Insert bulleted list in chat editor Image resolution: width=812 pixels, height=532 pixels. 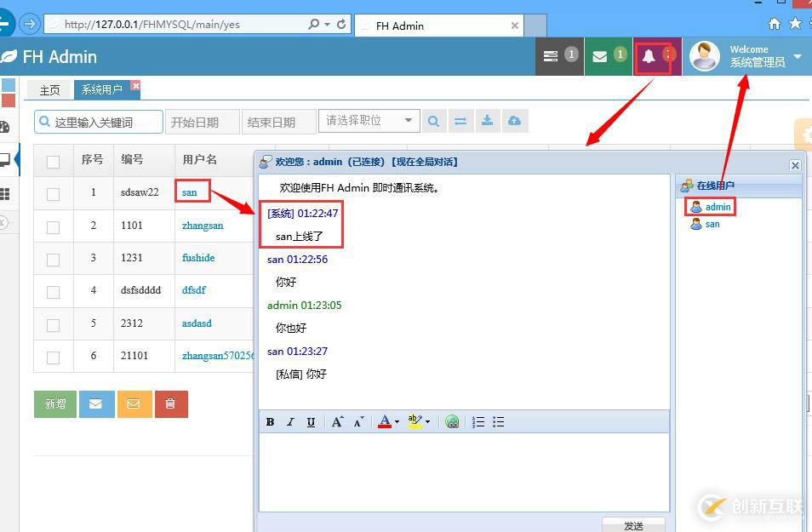[499, 421]
